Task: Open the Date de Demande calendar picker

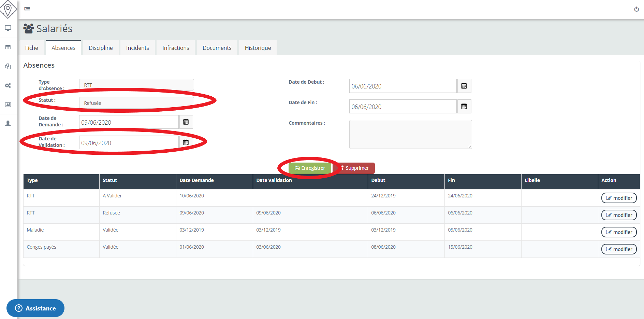Action: [186, 122]
